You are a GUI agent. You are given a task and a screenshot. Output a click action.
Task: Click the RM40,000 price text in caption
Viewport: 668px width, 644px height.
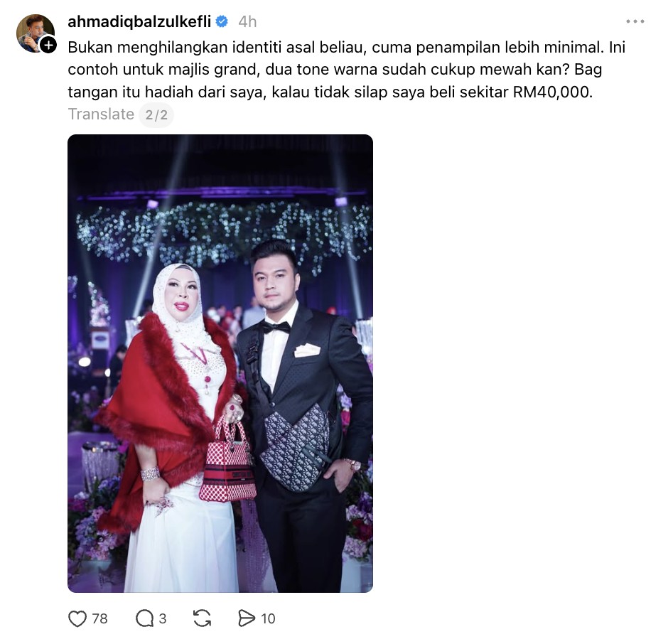pyautogui.click(x=553, y=92)
